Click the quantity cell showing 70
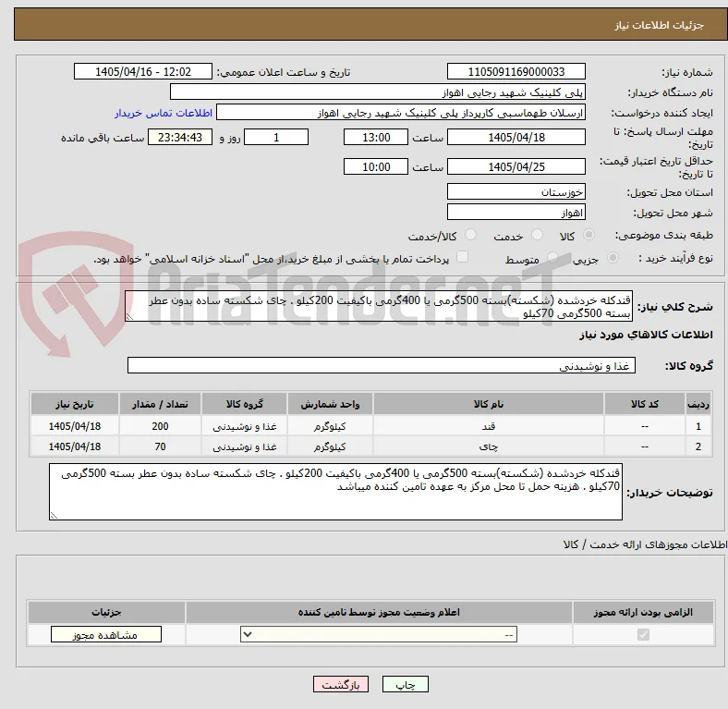 160,446
